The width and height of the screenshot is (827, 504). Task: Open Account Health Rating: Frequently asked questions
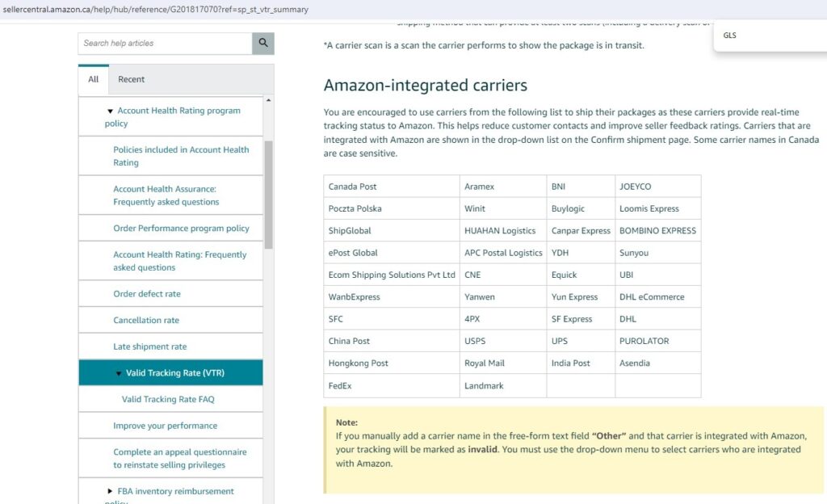click(179, 261)
